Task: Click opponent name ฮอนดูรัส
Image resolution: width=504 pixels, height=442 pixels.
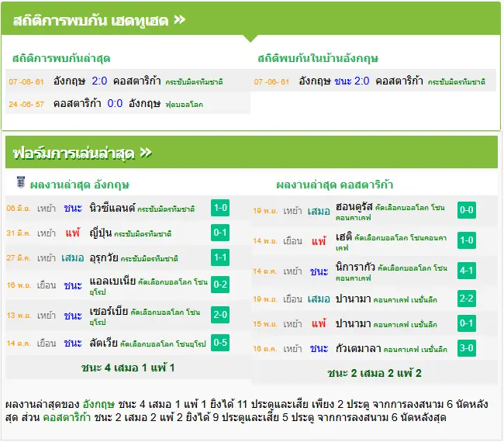Action: pos(354,207)
